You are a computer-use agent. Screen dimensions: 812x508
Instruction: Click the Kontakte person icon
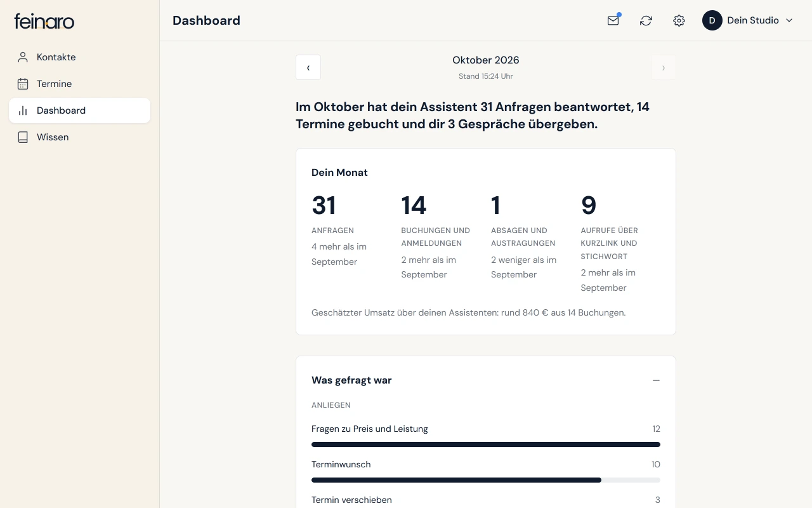[x=23, y=57]
